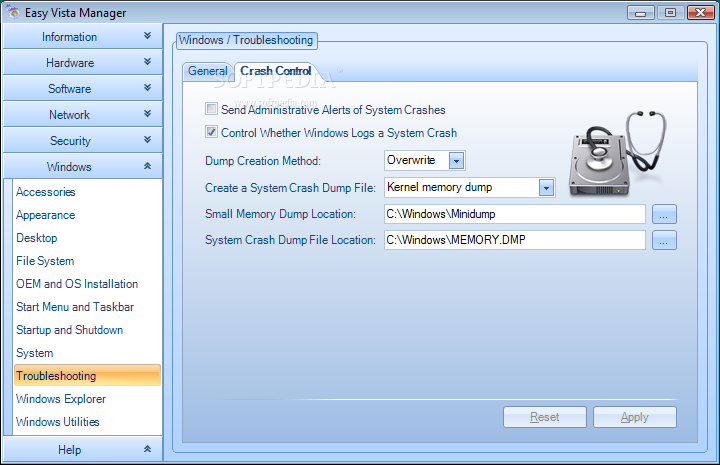Click the Reset button
Screen dimensions: 720x465
(545, 417)
